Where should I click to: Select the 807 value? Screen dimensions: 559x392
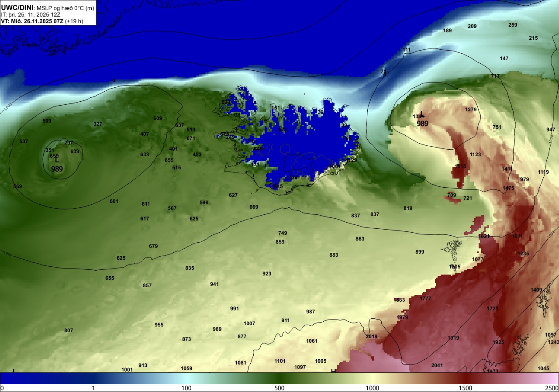coord(69,330)
